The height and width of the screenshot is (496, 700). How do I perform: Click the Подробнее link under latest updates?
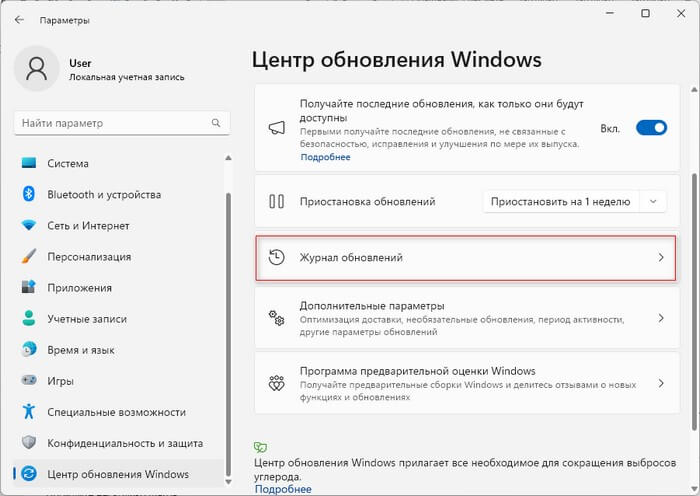(325, 157)
